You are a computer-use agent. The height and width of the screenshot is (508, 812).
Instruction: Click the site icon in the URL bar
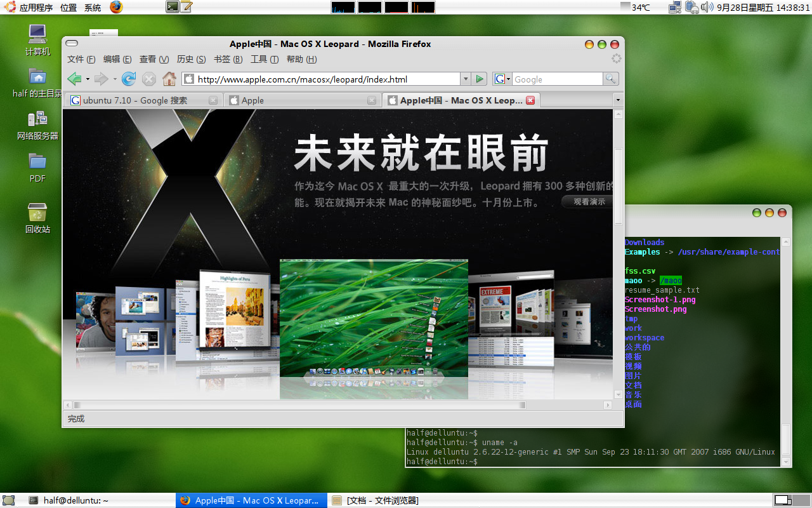(x=188, y=79)
